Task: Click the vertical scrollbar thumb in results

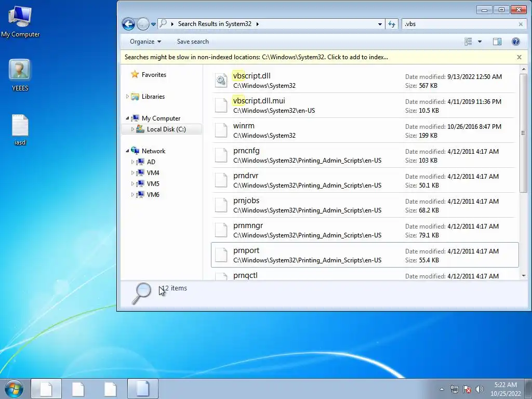Action: (x=524, y=132)
